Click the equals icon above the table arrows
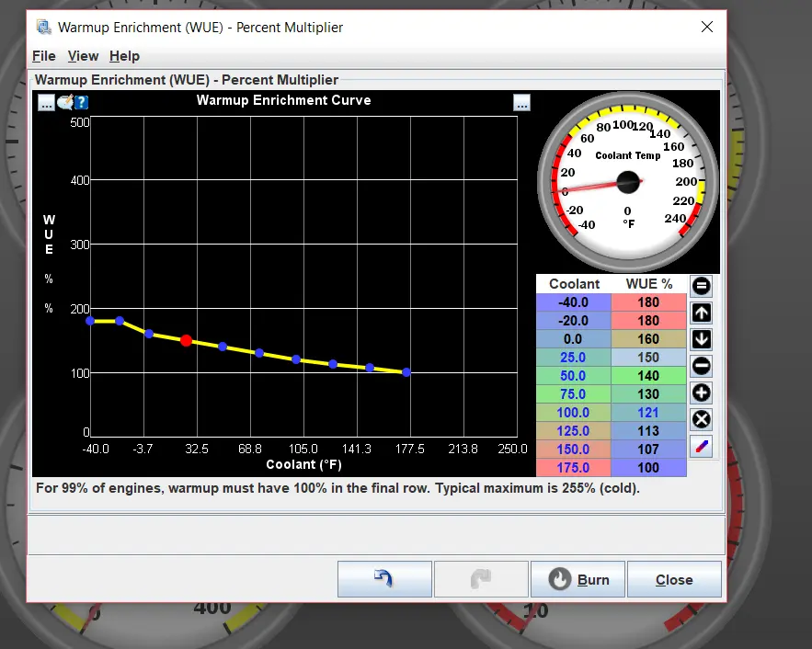812x649 pixels. click(701, 286)
